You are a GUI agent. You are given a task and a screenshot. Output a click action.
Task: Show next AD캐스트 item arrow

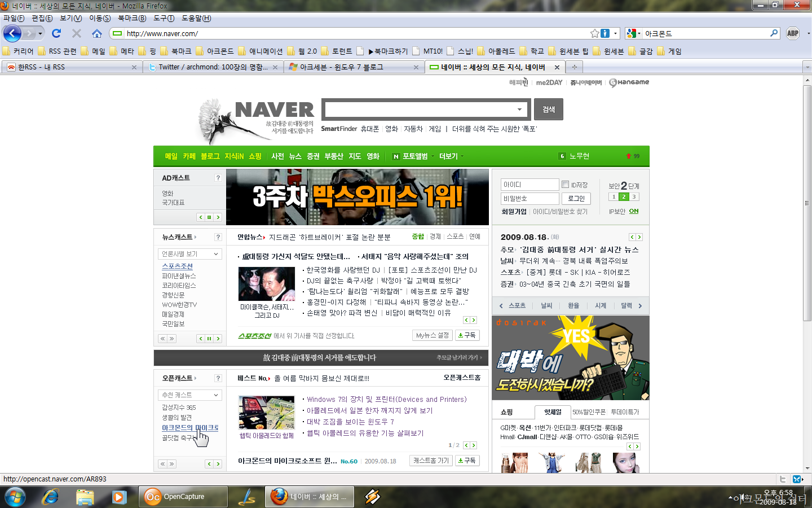click(218, 217)
